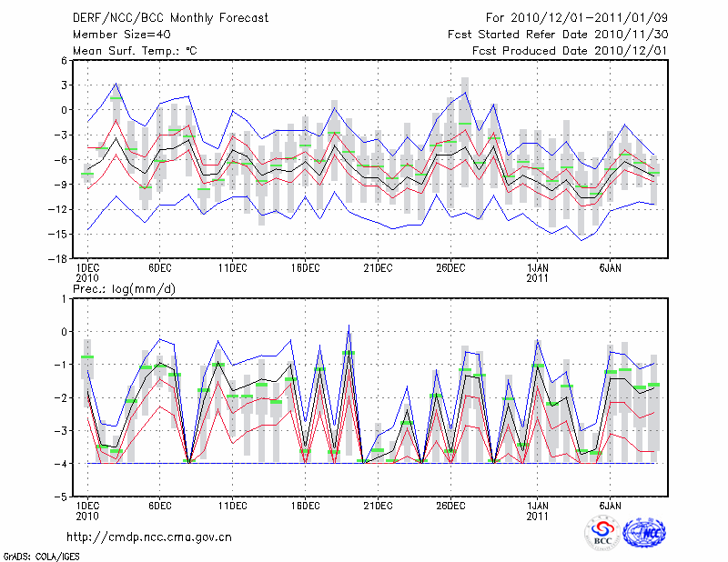Click the -5 value on precipitation y-axis

61,497
